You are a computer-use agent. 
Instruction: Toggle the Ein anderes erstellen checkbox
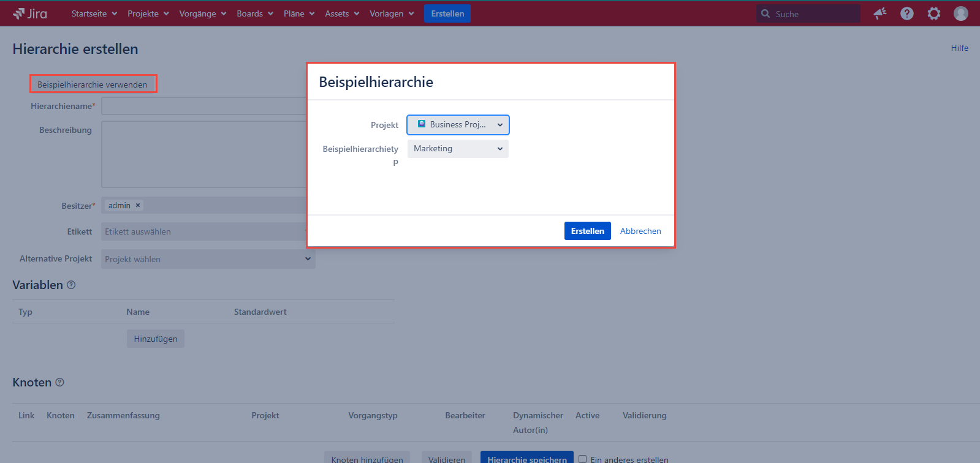(582, 459)
